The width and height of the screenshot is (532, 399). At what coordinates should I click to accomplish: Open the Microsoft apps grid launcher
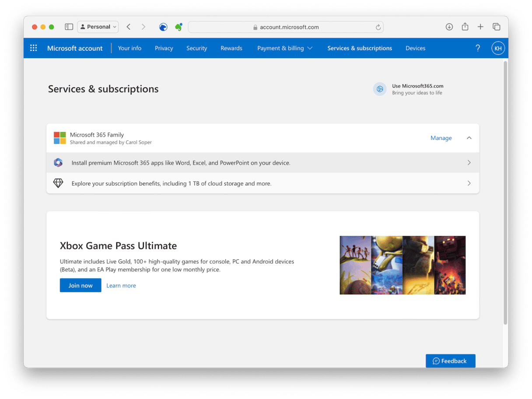[33, 48]
